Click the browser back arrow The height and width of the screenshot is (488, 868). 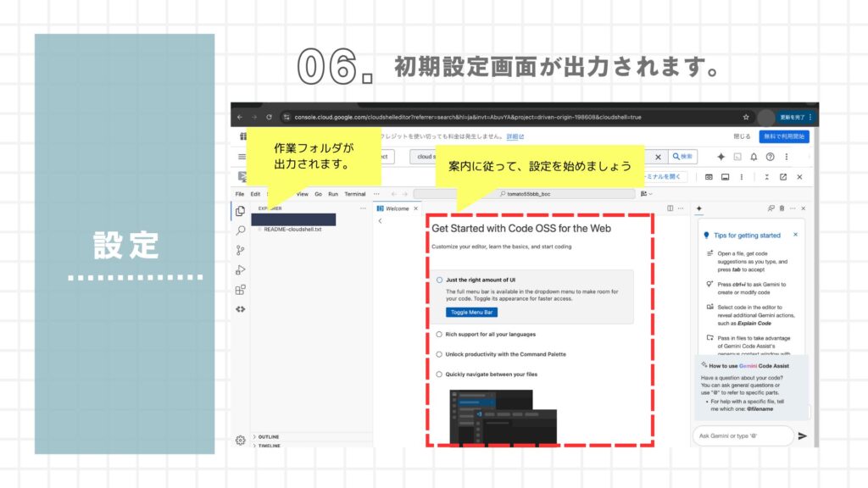(240, 117)
